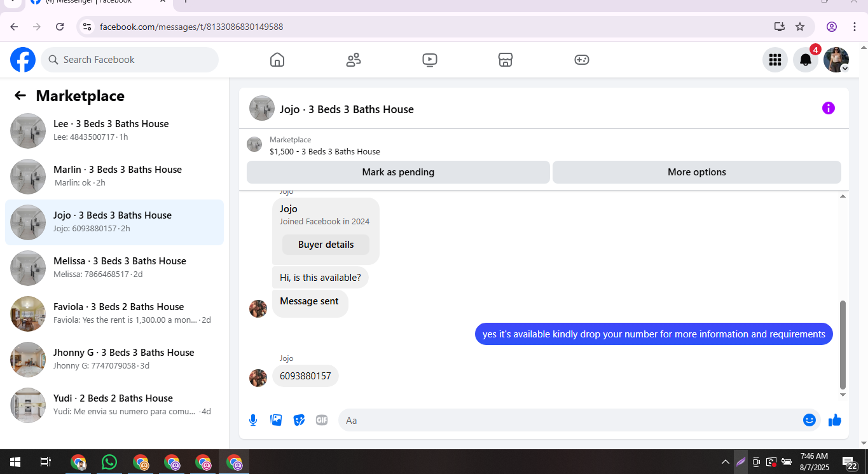View site information icon in address bar
Image resolution: width=868 pixels, height=474 pixels.
(88, 27)
